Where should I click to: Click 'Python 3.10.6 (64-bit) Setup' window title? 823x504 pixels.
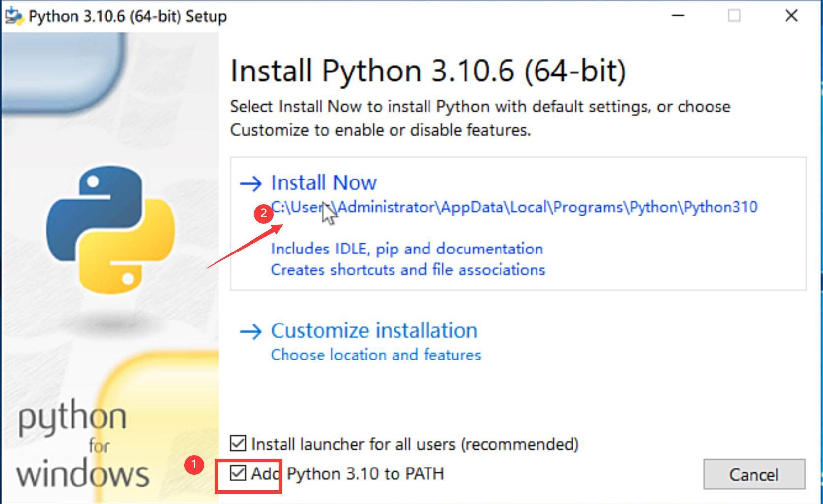pos(128,16)
